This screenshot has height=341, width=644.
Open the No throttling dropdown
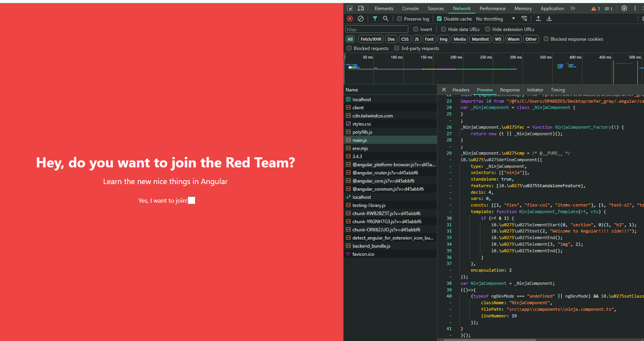point(495,19)
